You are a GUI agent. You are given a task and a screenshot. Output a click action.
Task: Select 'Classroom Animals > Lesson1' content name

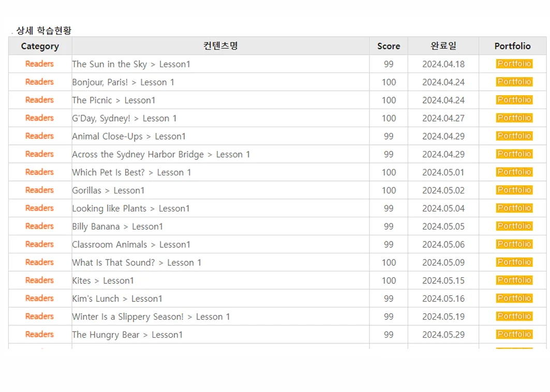131,245
